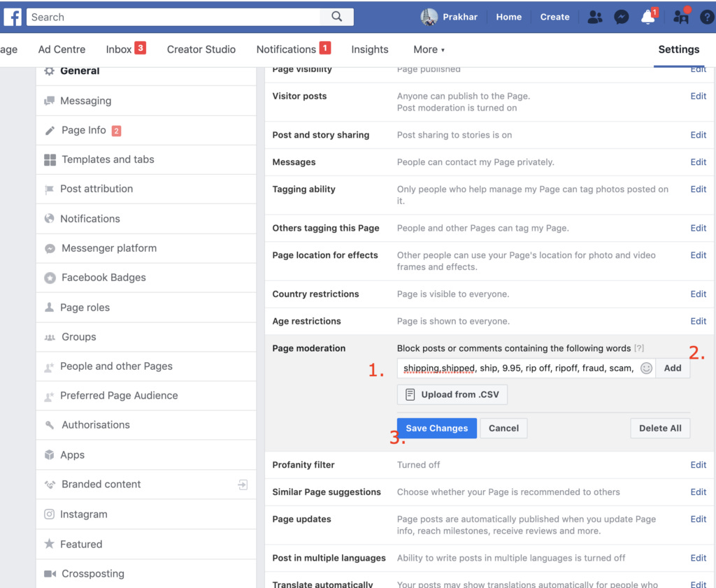Click the Create link in top bar
The image size is (716, 588).
(x=554, y=17)
